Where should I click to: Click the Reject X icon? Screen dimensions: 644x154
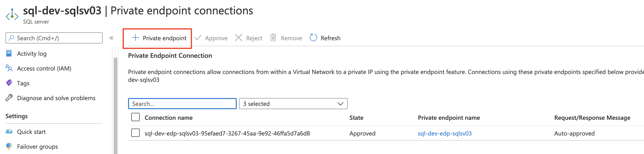click(239, 38)
